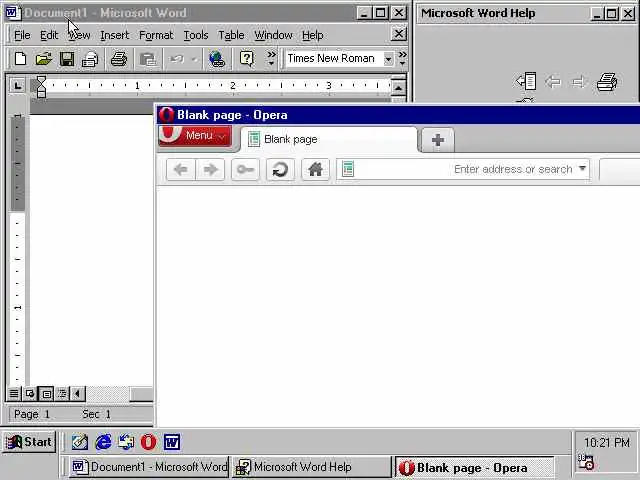This screenshot has height=480, width=640.
Task: Open the File menu in Word
Action: (22, 36)
